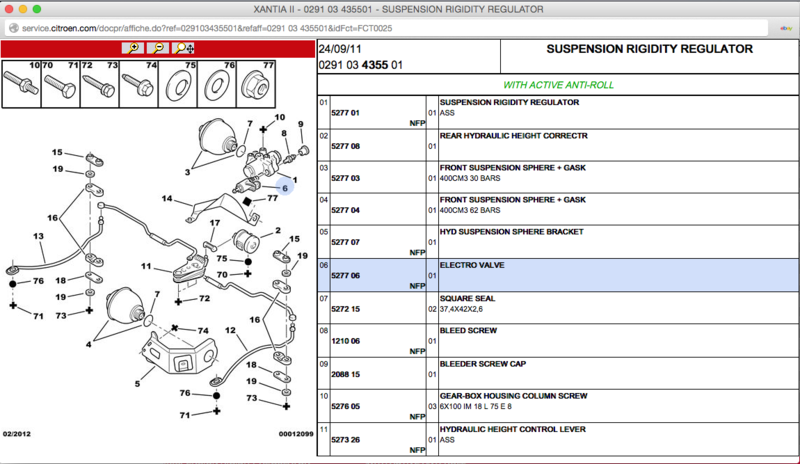The height and width of the screenshot is (464, 800).
Task: Select the SUSPENSION RIGIDITY REGULATOR ASS row
Action: 558,112
